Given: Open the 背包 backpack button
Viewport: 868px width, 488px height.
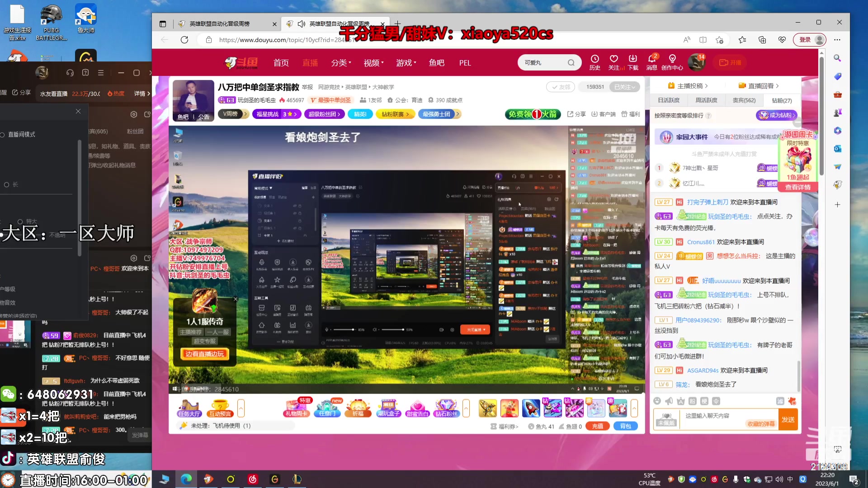Looking at the screenshot, I should (625, 426).
